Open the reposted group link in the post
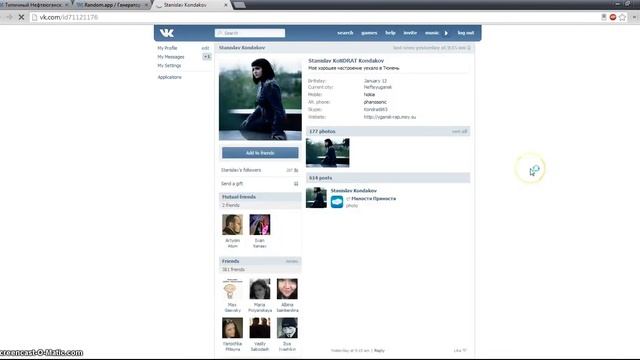Viewport: 640px width, 360px height. (x=373, y=198)
